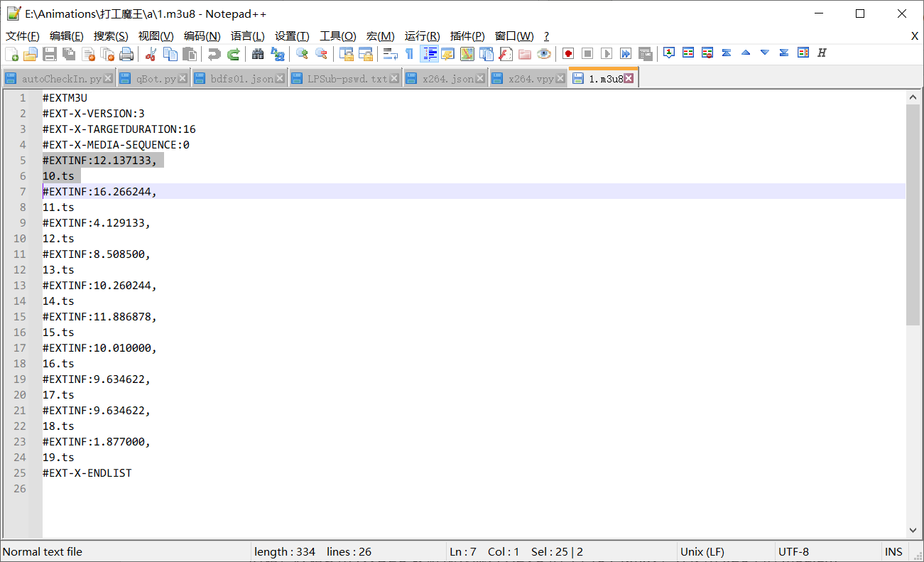Click the coloured-lines plugin icon with the red circle
Image resolution: width=924 pixels, height=562 pixels.
point(707,53)
